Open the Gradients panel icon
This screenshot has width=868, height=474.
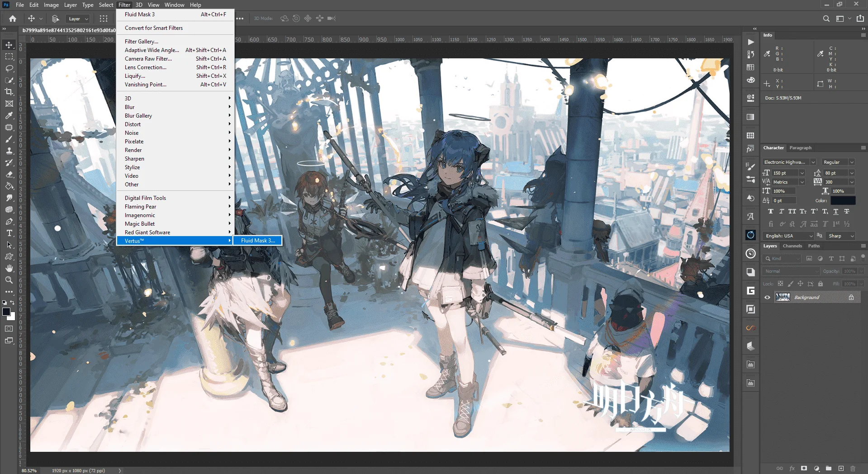point(751,117)
